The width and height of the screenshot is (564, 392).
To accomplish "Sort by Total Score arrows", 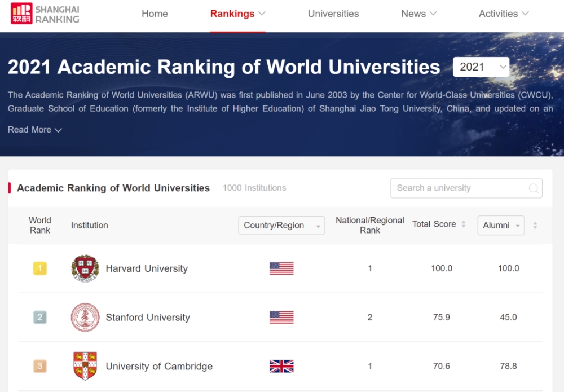I will (x=464, y=224).
